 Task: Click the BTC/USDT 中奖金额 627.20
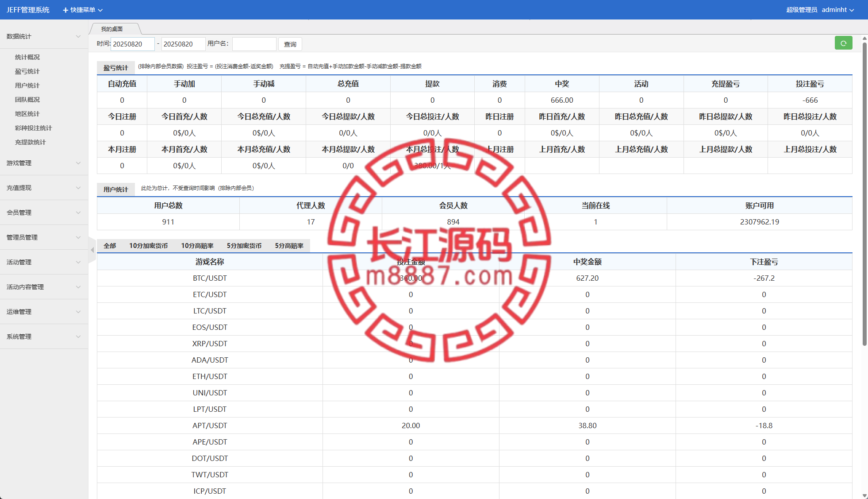click(588, 278)
